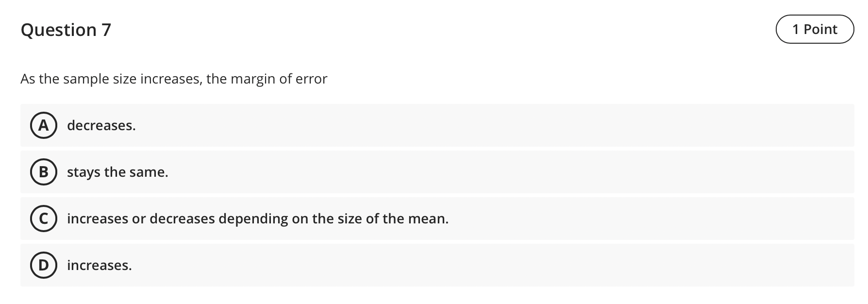Choose the option labeled stays the same
The image size is (868, 304).
coord(117,172)
